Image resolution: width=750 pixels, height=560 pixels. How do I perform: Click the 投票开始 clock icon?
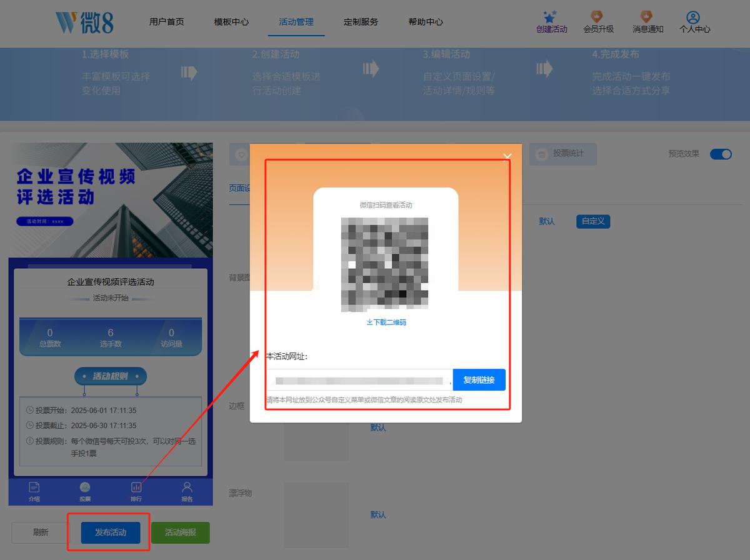(x=30, y=411)
